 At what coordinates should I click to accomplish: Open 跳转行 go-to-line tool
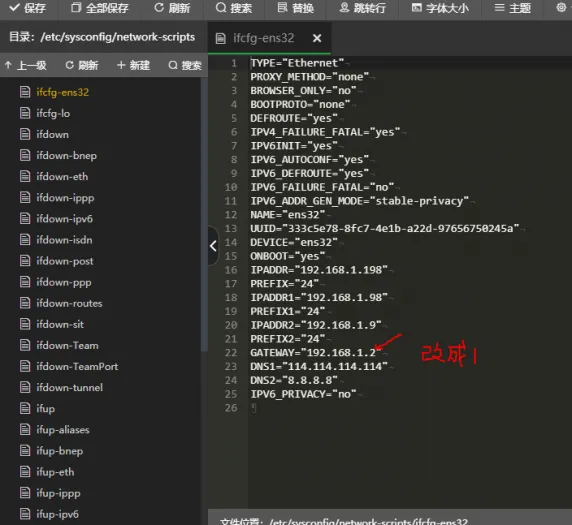pyautogui.click(x=362, y=8)
